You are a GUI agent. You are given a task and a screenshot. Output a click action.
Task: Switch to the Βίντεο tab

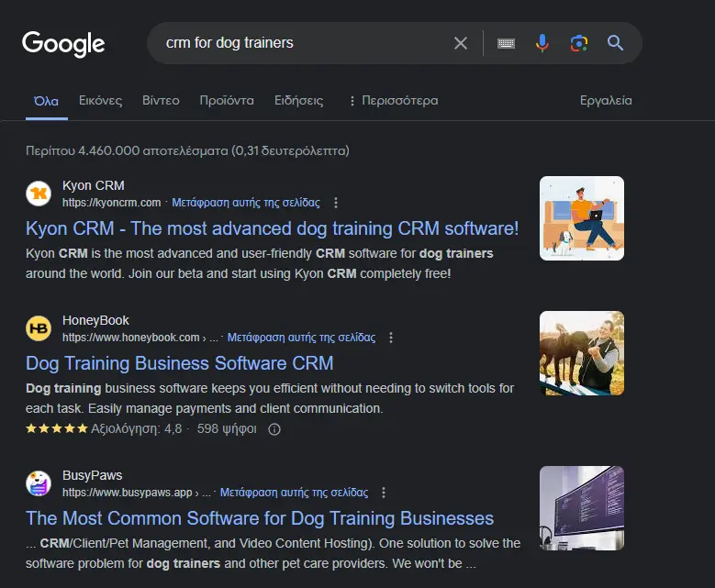pos(161,101)
